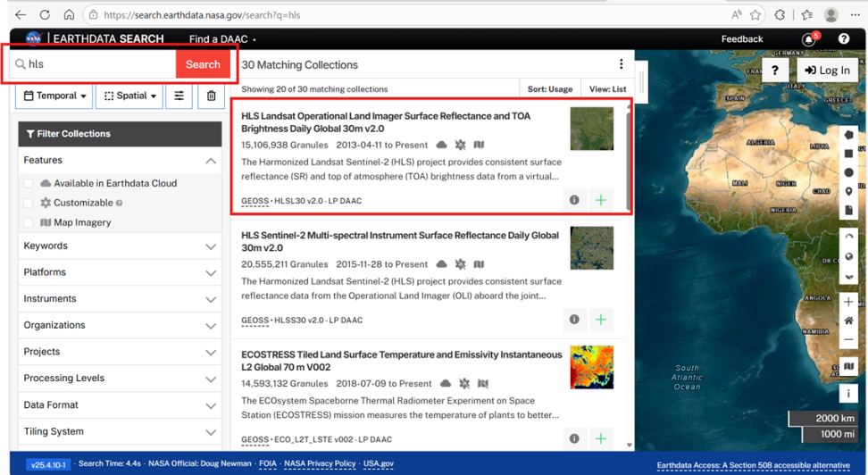Open advanced search sliders icon
This screenshot has height=475, width=868.
pos(179,96)
